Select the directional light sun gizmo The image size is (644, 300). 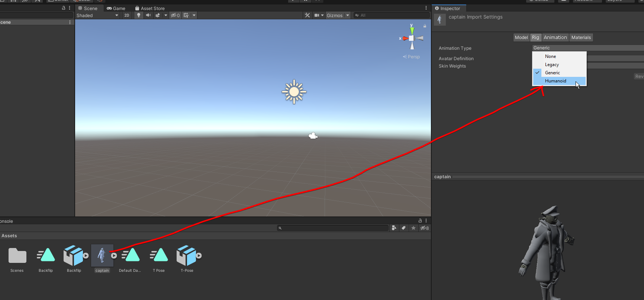(294, 91)
